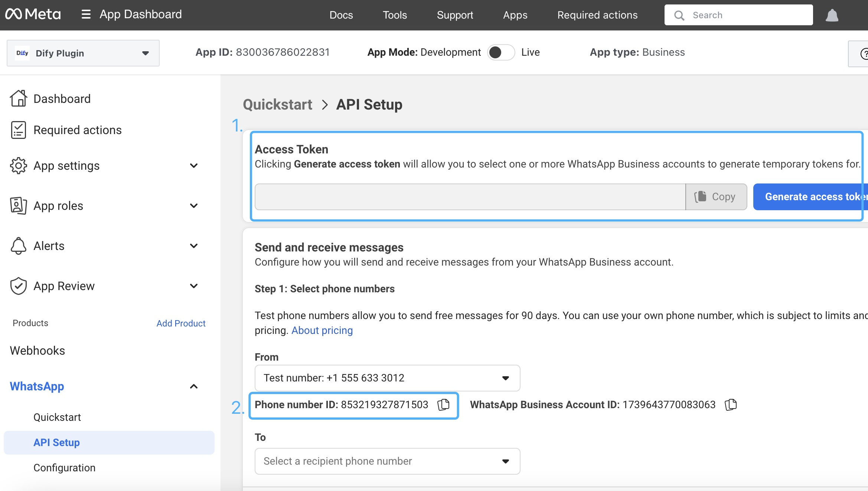Open Docs in the top navigation
The width and height of the screenshot is (868, 491).
(341, 15)
